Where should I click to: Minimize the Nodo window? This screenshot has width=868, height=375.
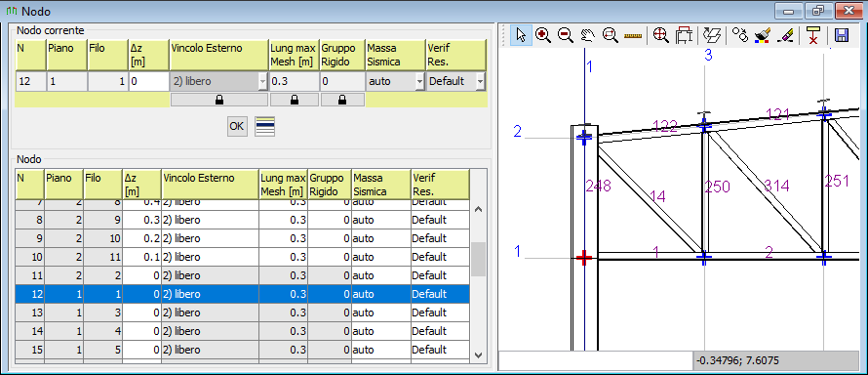coord(788,10)
